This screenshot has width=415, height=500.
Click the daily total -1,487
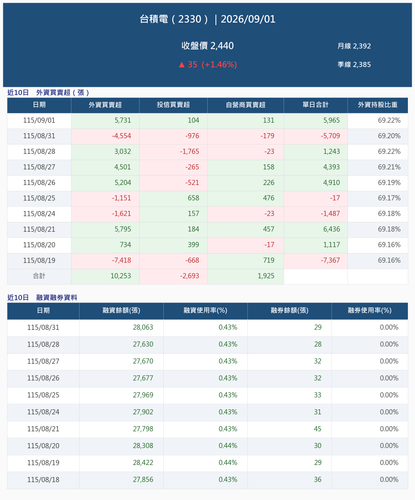click(330, 214)
